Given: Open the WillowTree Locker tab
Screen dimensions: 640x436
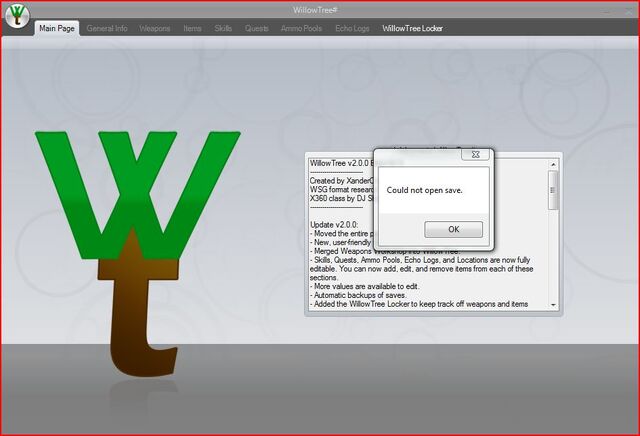Looking at the screenshot, I should coord(412,28).
